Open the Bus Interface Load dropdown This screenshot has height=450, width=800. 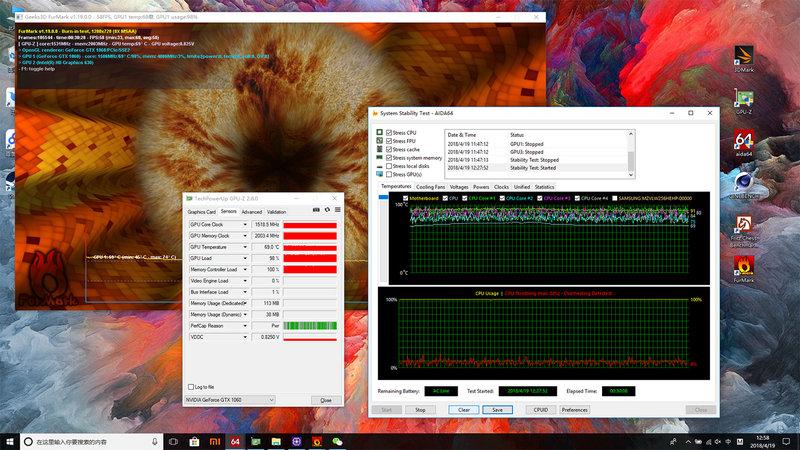(245, 292)
